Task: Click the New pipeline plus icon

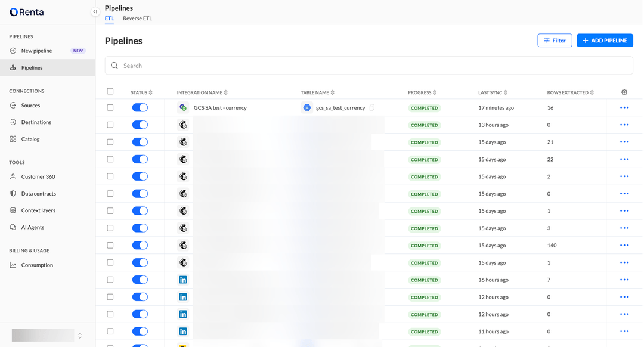Action: [13, 51]
